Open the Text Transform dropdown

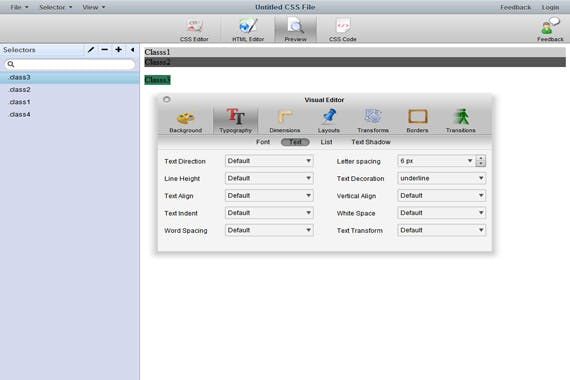click(x=442, y=230)
